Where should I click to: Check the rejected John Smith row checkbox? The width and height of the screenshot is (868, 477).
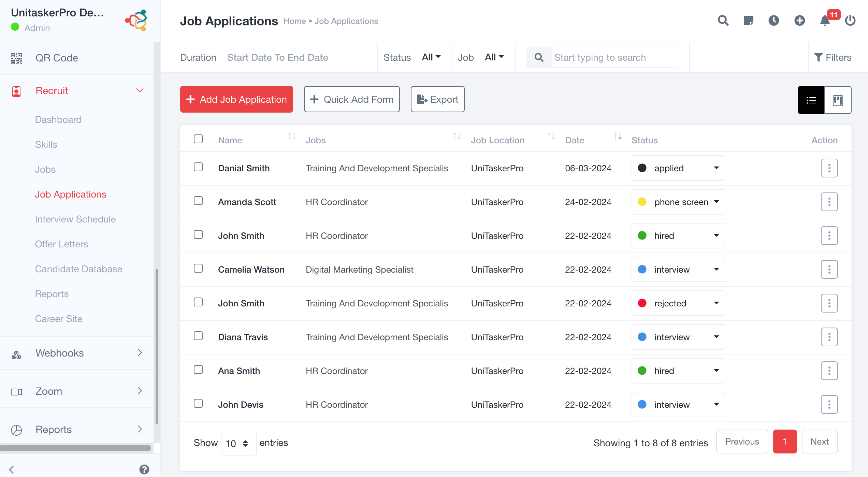coord(198,302)
